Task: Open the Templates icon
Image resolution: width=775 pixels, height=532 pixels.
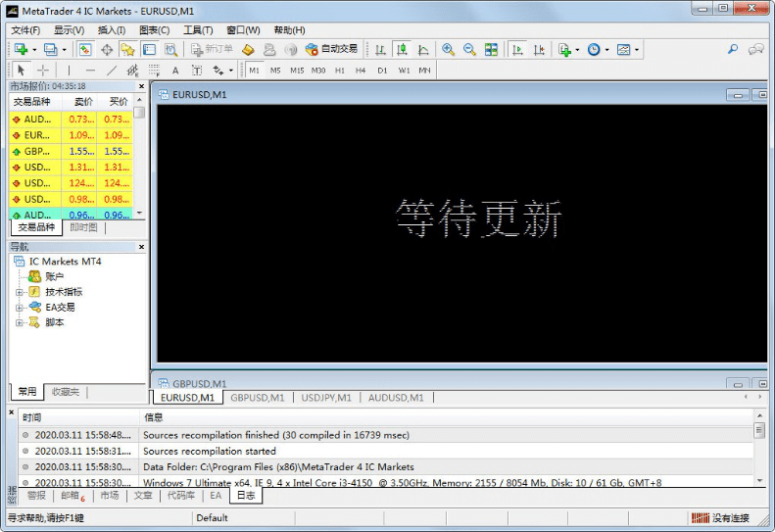Action: [x=624, y=49]
